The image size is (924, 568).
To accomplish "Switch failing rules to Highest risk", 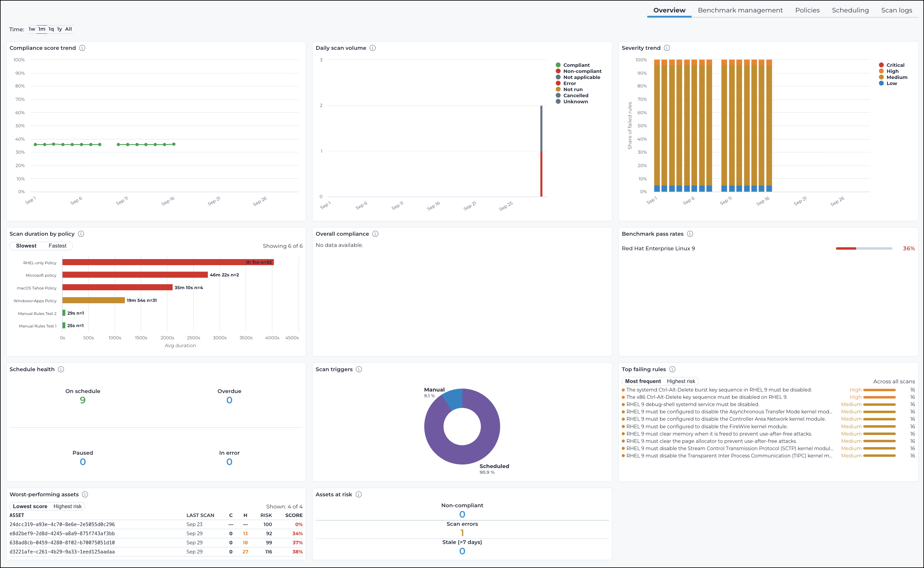I will click(681, 381).
